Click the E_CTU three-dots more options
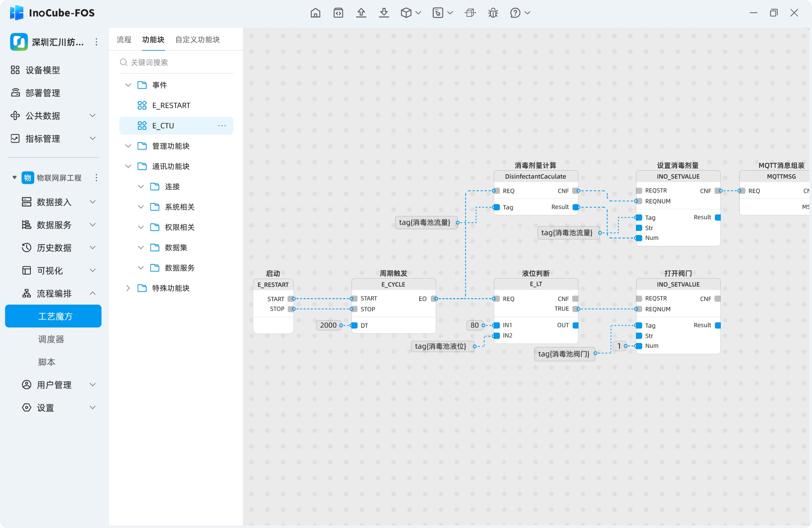The height and width of the screenshot is (528, 812). pyautogui.click(x=222, y=126)
